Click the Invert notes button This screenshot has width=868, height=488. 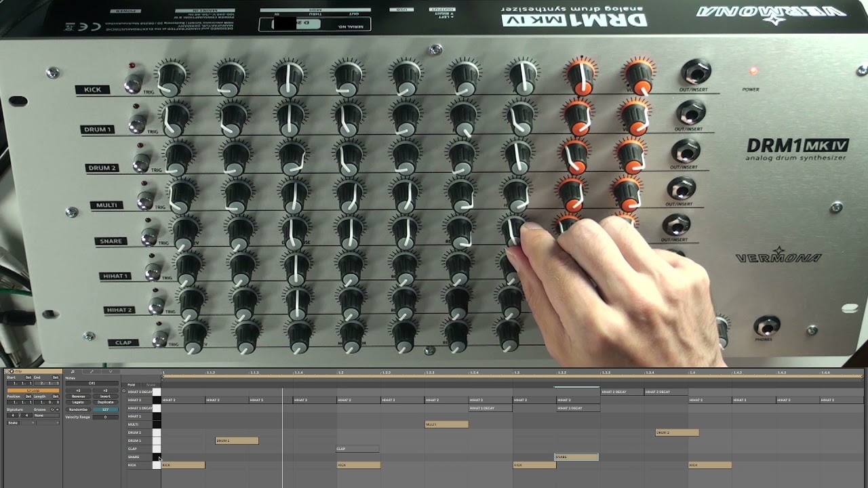click(105, 396)
